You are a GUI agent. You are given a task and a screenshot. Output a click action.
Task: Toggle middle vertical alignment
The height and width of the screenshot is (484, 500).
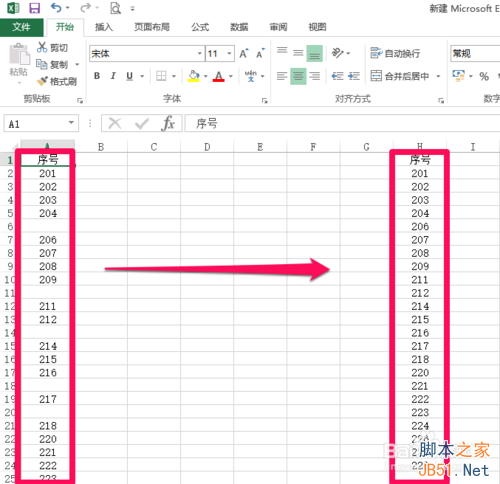pos(298,53)
